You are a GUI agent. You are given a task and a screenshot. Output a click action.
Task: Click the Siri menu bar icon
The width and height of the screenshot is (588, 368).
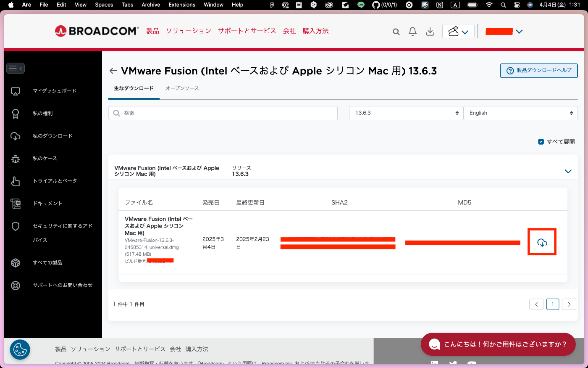530,5
